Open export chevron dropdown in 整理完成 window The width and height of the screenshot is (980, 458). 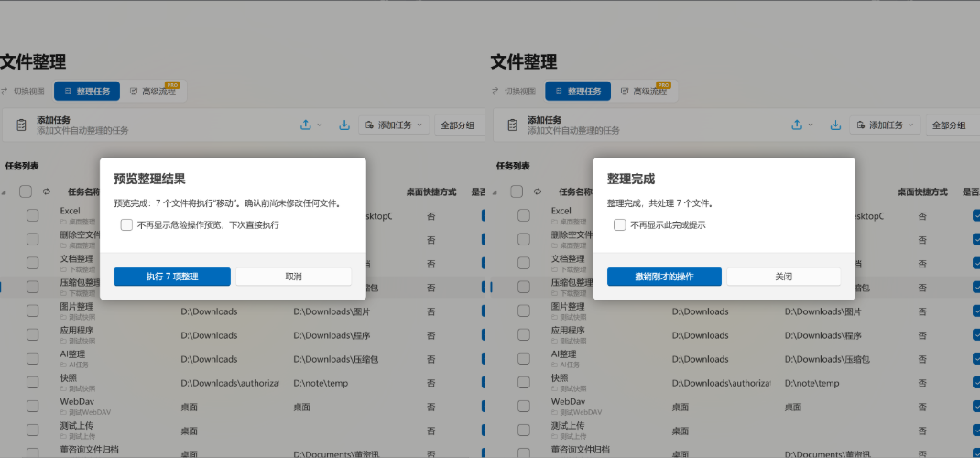coord(811,125)
